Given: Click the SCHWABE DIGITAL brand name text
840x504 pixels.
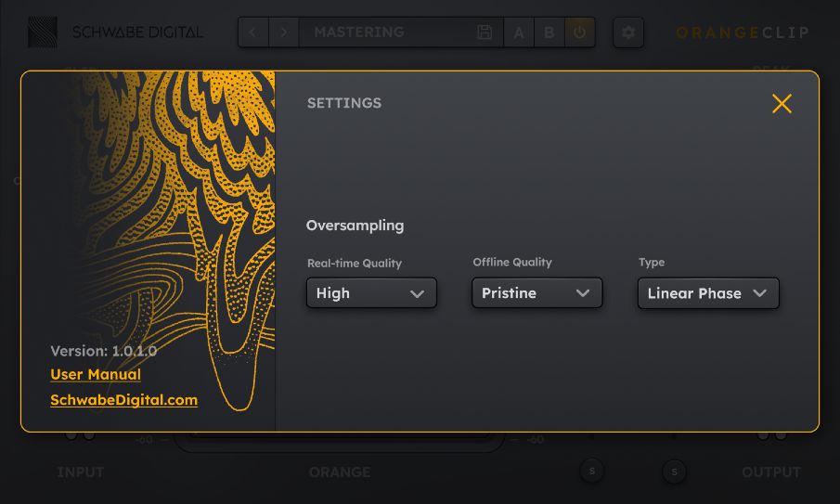Looking at the screenshot, I should click(137, 32).
